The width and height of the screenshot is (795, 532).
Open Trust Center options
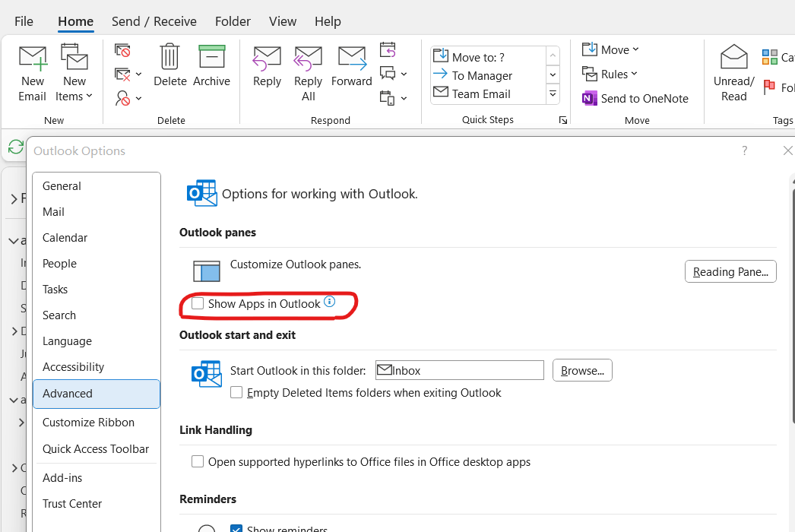pyautogui.click(x=97, y=504)
